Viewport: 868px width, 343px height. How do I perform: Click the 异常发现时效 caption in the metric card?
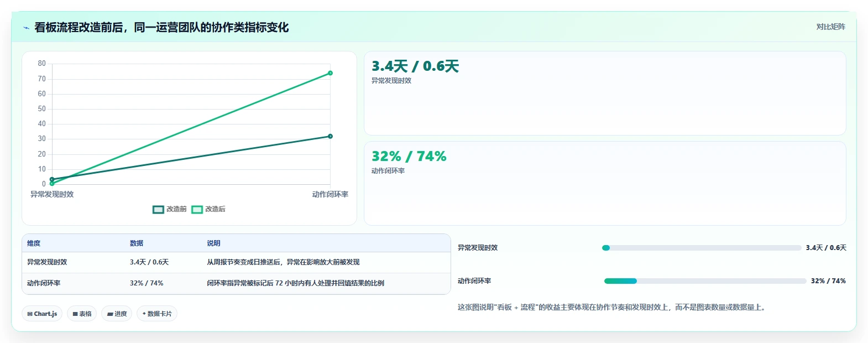pos(391,81)
